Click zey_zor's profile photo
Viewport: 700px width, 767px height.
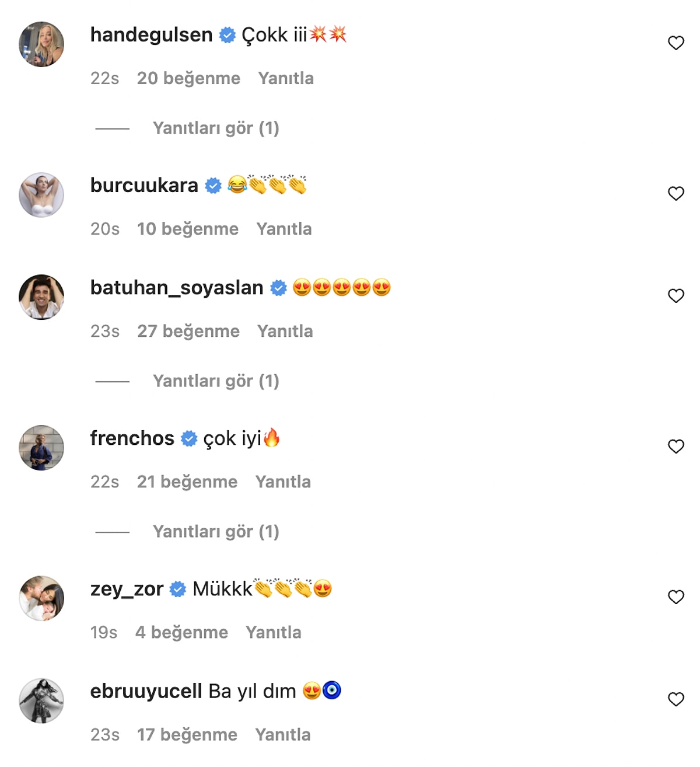tap(41, 598)
